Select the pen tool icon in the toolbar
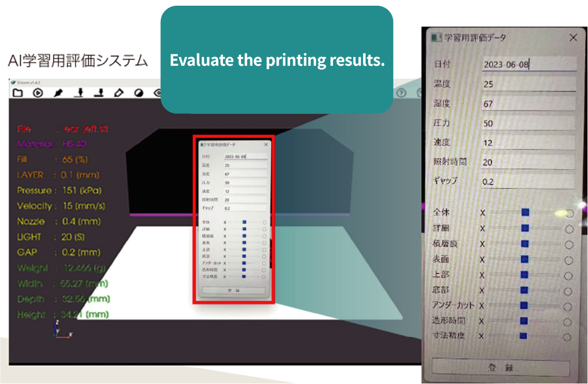This screenshot has width=588, height=384. (58, 93)
